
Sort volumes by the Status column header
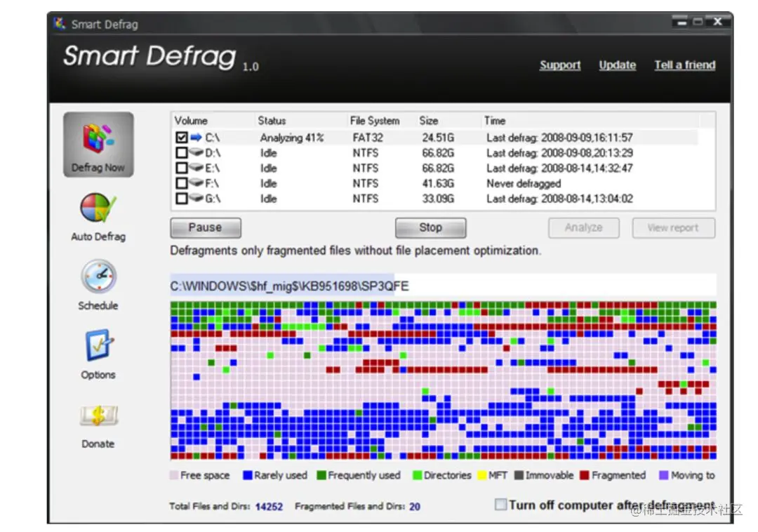tap(272, 121)
